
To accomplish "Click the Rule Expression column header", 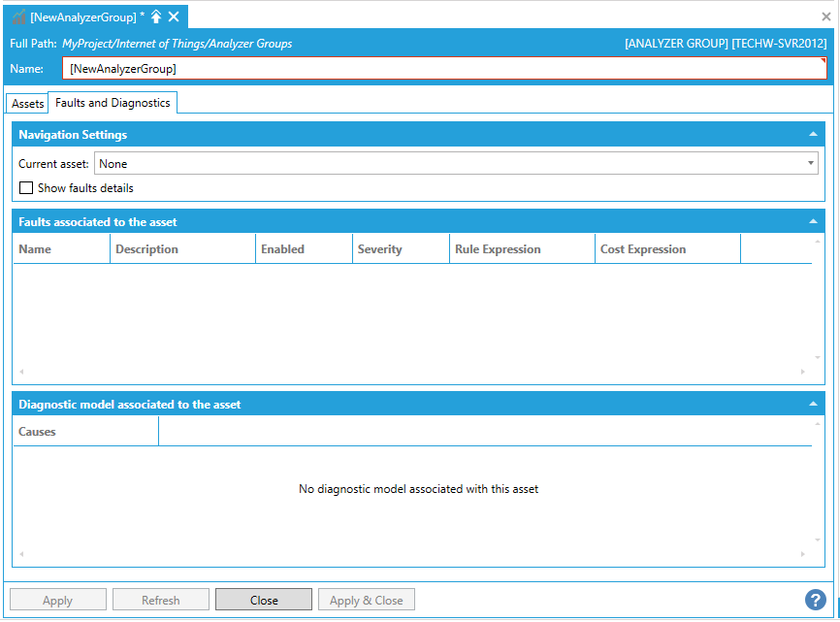I will click(522, 249).
